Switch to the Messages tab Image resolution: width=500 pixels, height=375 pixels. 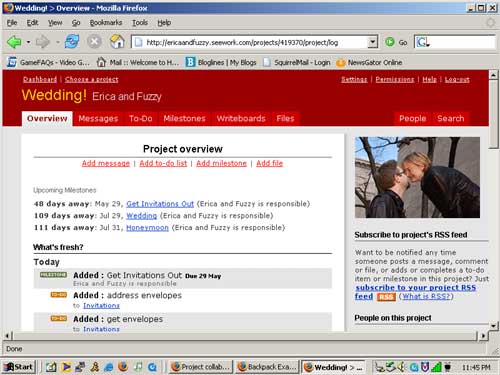(98, 119)
